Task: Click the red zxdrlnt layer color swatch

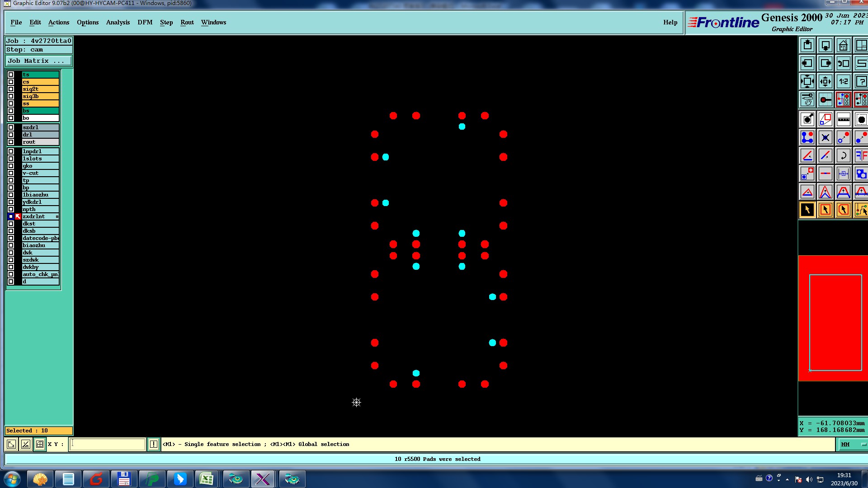Action: 18,216
